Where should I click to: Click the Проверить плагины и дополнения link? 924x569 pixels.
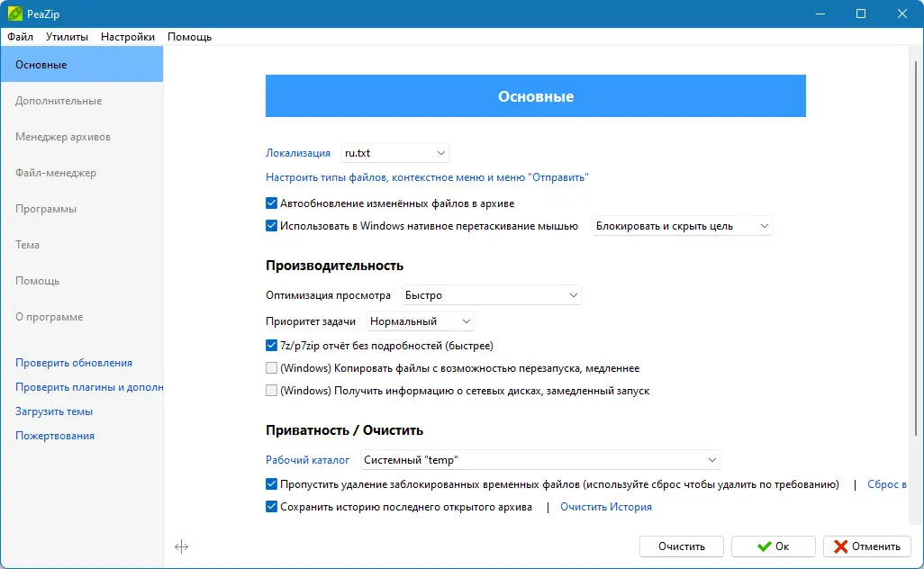tap(89, 387)
